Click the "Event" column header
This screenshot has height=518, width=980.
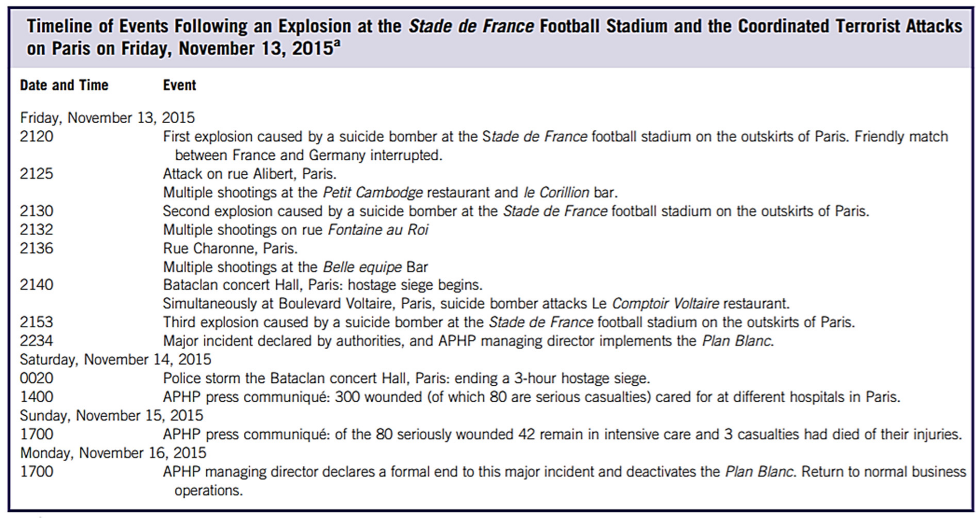tap(179, 85)
